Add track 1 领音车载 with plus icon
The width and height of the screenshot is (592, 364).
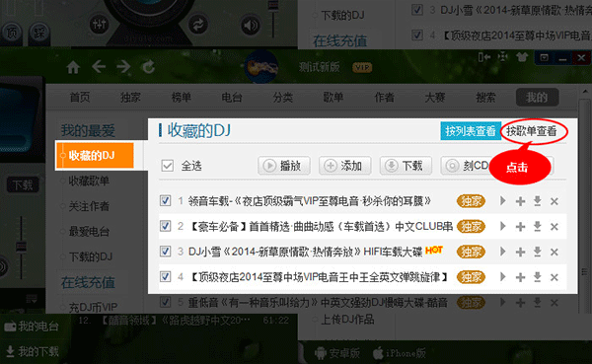pos(520,201)
